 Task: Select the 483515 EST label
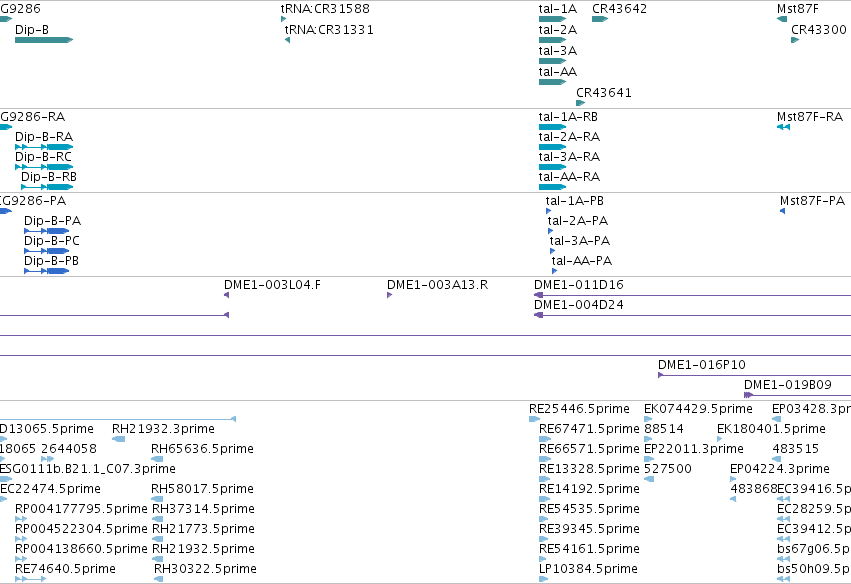click(796, 449)
